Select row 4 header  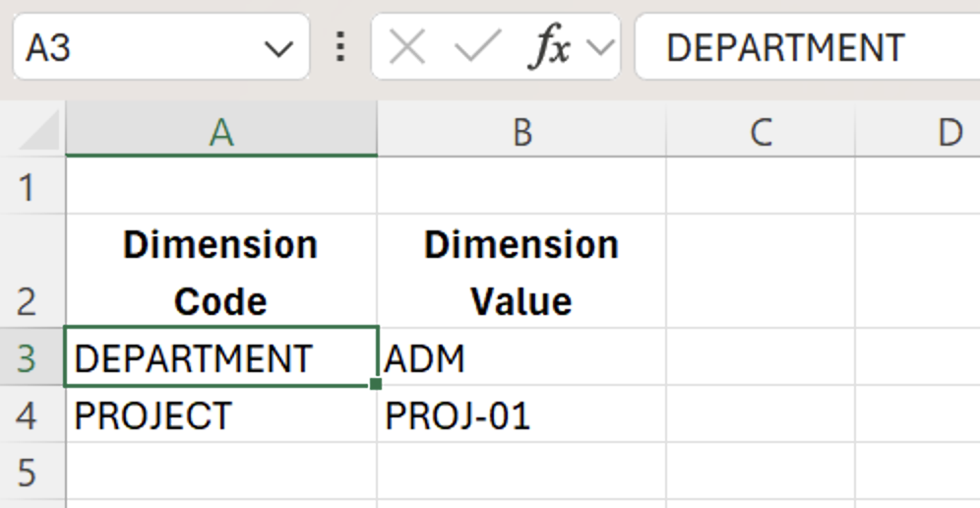click(28, 415)
